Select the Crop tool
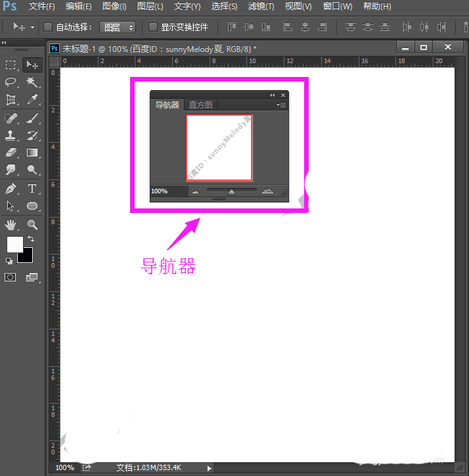 (x=11, y=99)
